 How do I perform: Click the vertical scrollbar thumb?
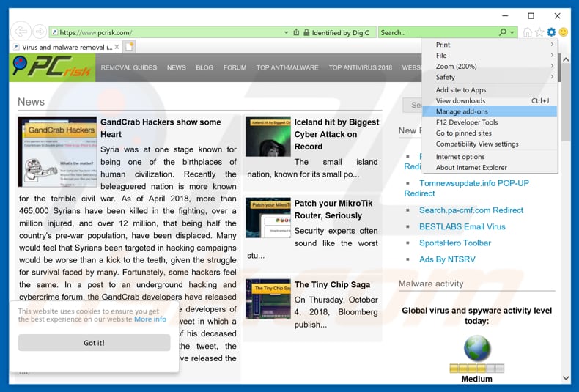[565, 103]
